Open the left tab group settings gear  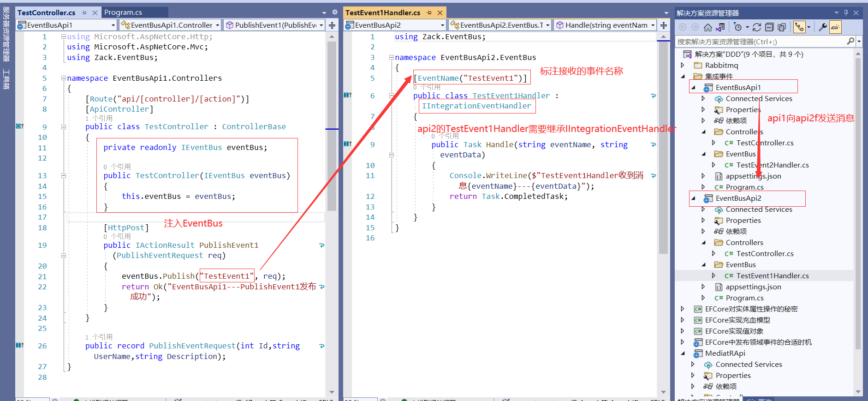point(335,12)
